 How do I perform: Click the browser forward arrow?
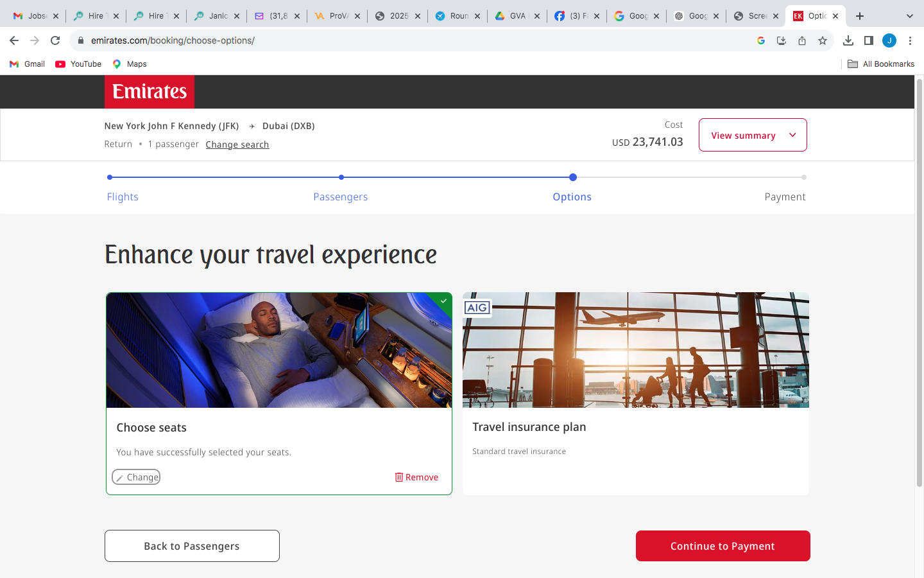35,40
